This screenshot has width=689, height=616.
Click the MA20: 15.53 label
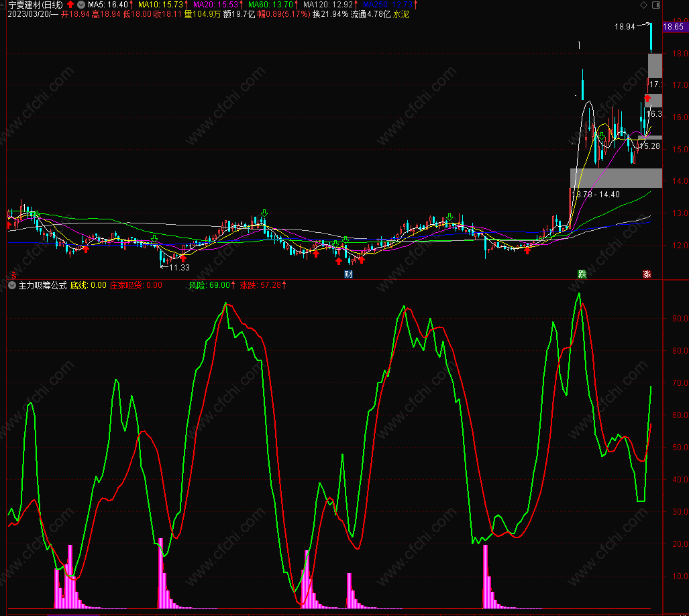tap(216, 5)
